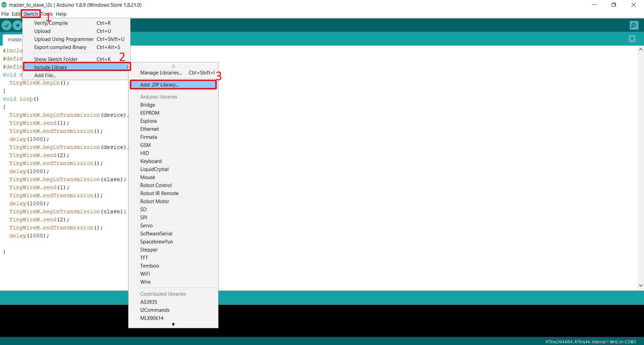This screenshot has width=644, height=345.
Task: Open the Help menu
Action: click(x=61, y=14)
